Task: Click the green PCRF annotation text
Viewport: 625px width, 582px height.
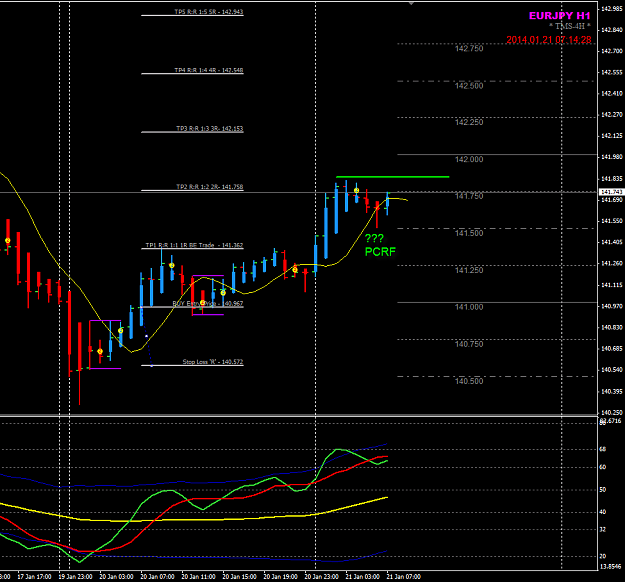Action: pos(380,252)
